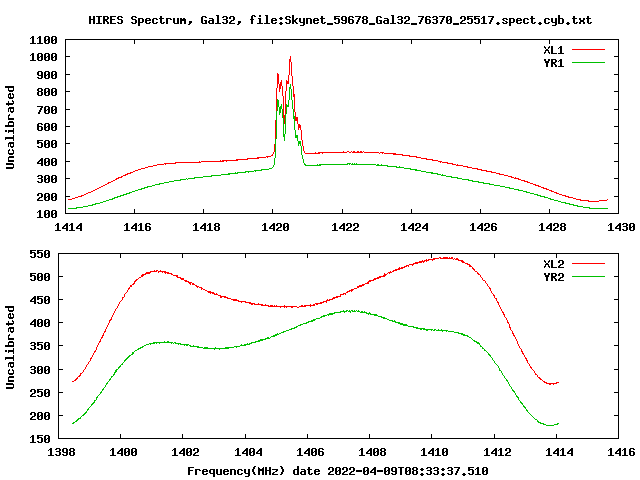Image resolution: width=640 pixels, height=480 pixels.
Task: Click the 250 y-axis tick label
Action: (40, 393)
